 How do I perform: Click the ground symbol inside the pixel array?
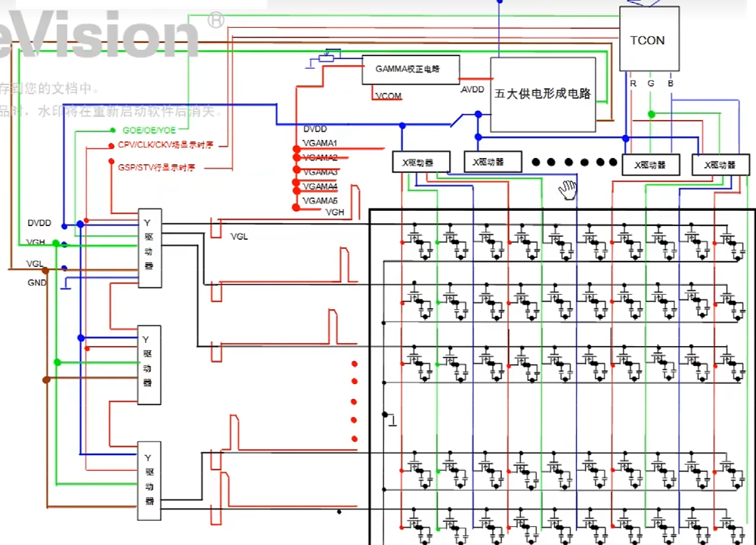[x=392, y=421]
